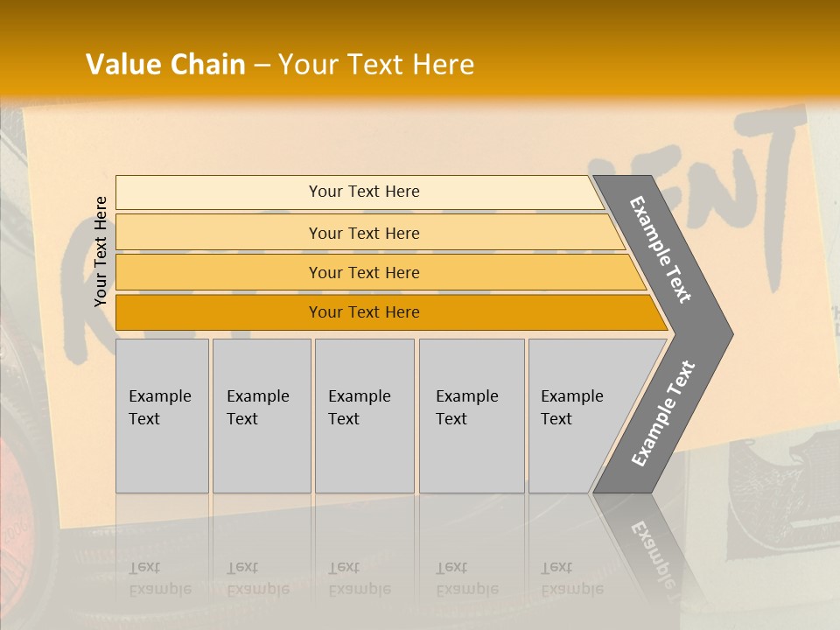Click 'Your Text Here' in the title
This screenshot has height=630, width=840.
(376, 65)
